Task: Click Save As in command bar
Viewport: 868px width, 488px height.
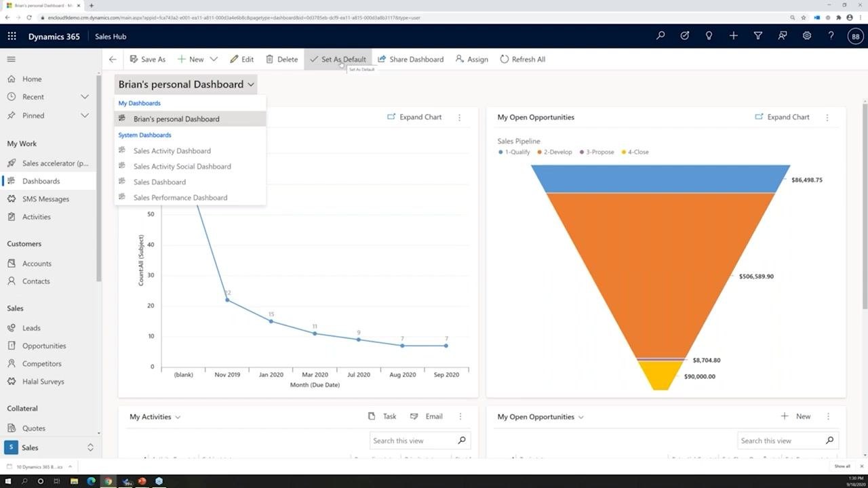Action: click(147, 59)
